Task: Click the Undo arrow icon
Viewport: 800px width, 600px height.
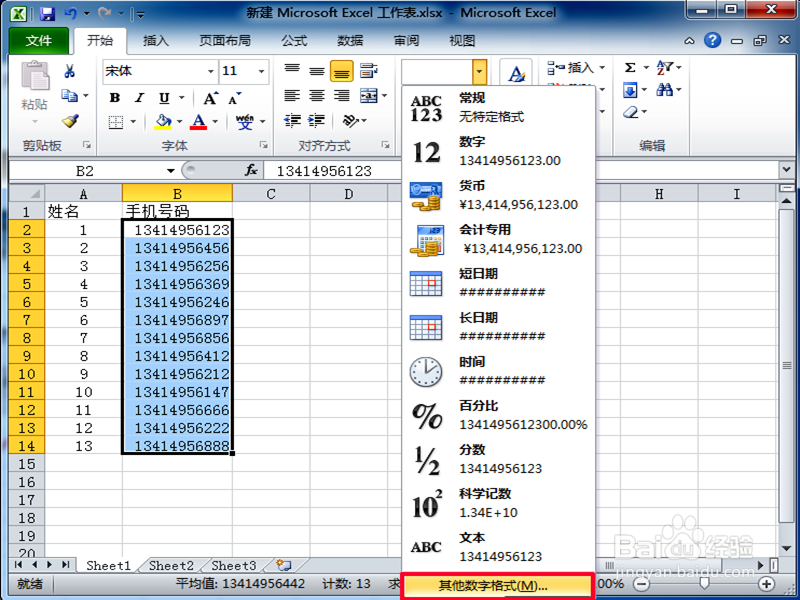Action: (x=70, y=14)
